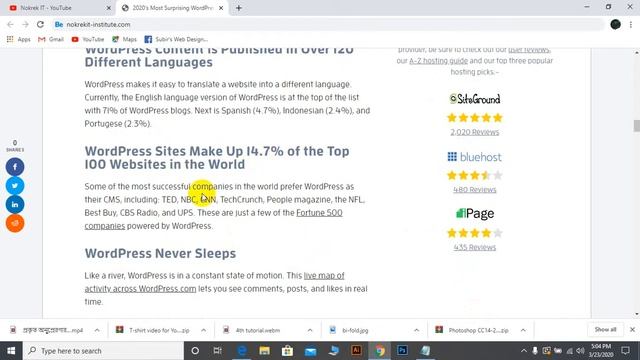Open the Gmail bookmark
Image resolution: width=640 pixels, height=360 pixels.
51,39
